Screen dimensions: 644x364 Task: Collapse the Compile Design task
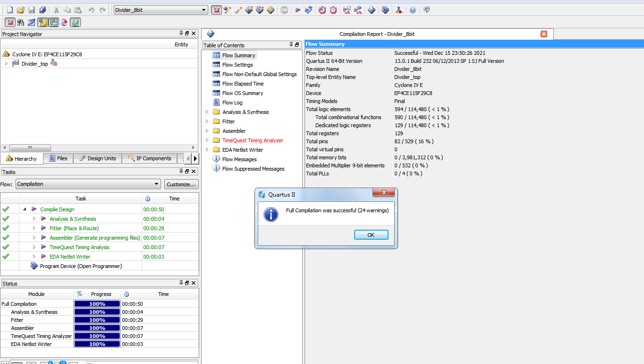tap(24, 209)
